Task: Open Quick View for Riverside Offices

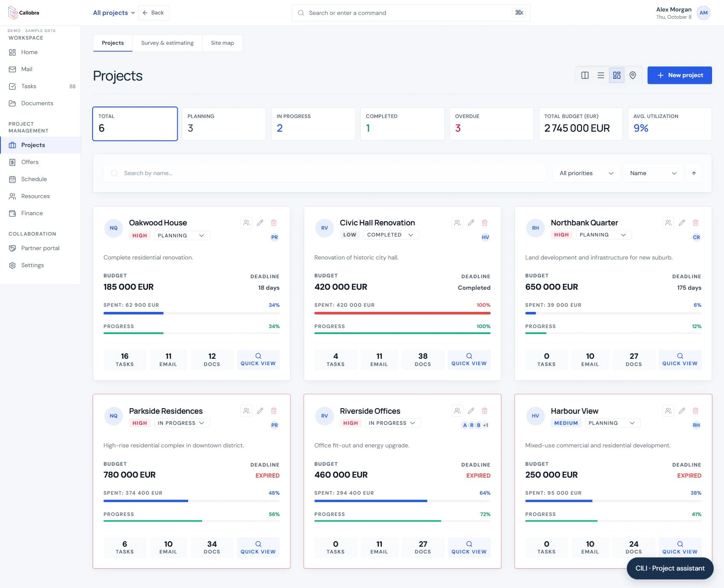Action: (469, 548)
